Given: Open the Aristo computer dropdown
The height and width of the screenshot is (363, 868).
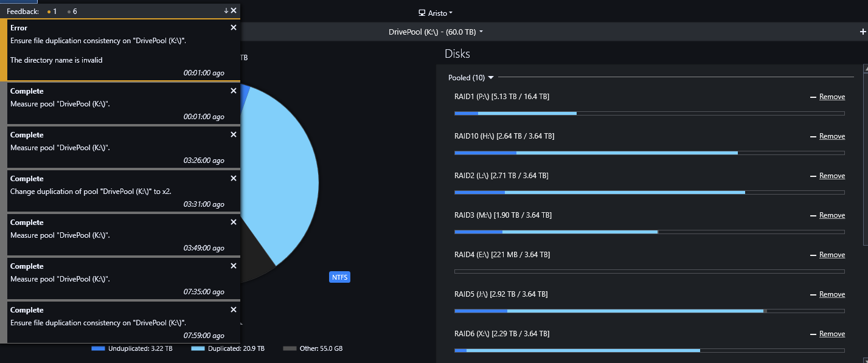Looking at the screenshot, I should (x=436, y=13).
